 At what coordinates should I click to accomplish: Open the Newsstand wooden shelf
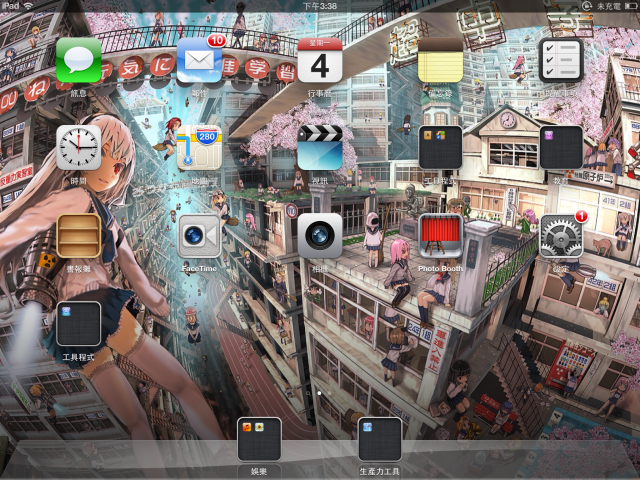(x=78, y=236)
